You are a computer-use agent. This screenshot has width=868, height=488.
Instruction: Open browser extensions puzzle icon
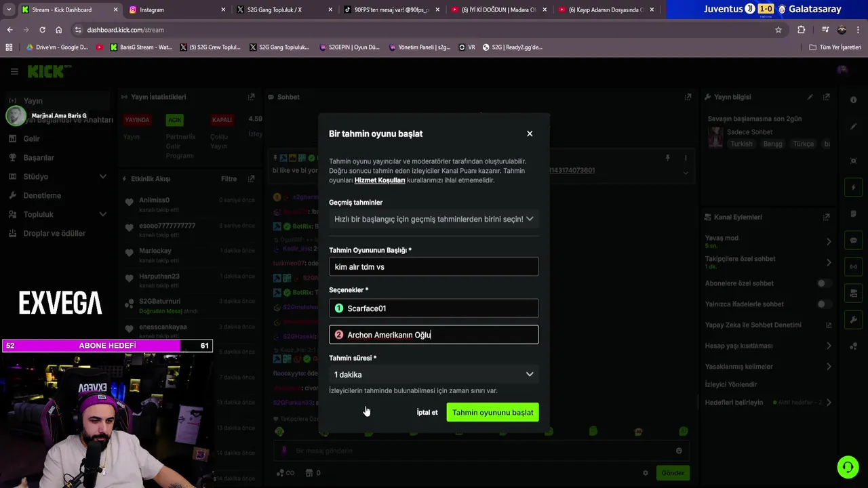pyautogui.click(x=802, y=30)
